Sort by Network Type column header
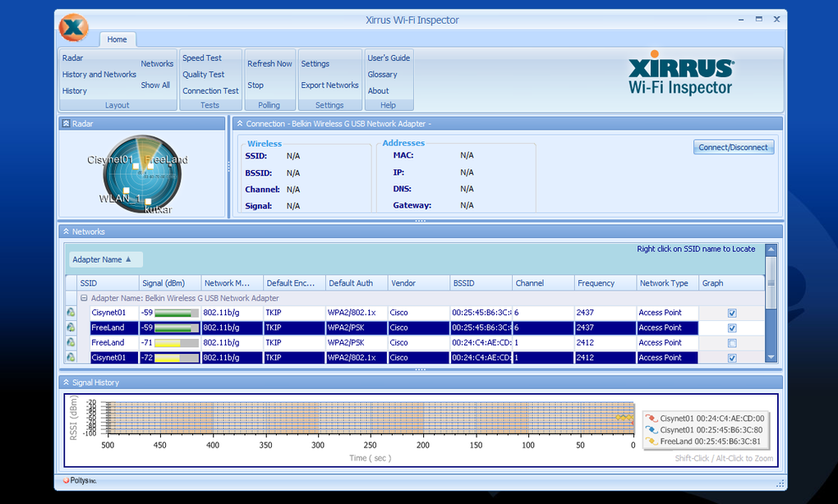Viewport: 838px width, 504px height. (667, 283)
